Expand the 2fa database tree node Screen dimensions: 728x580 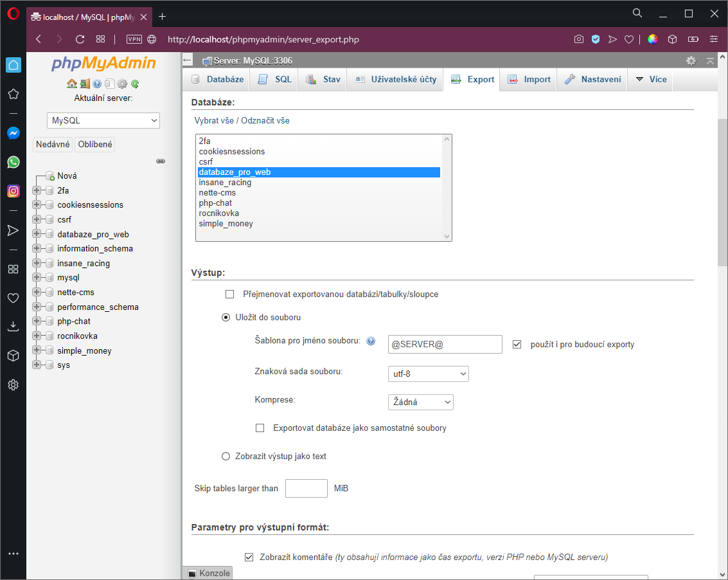[36, 190]
